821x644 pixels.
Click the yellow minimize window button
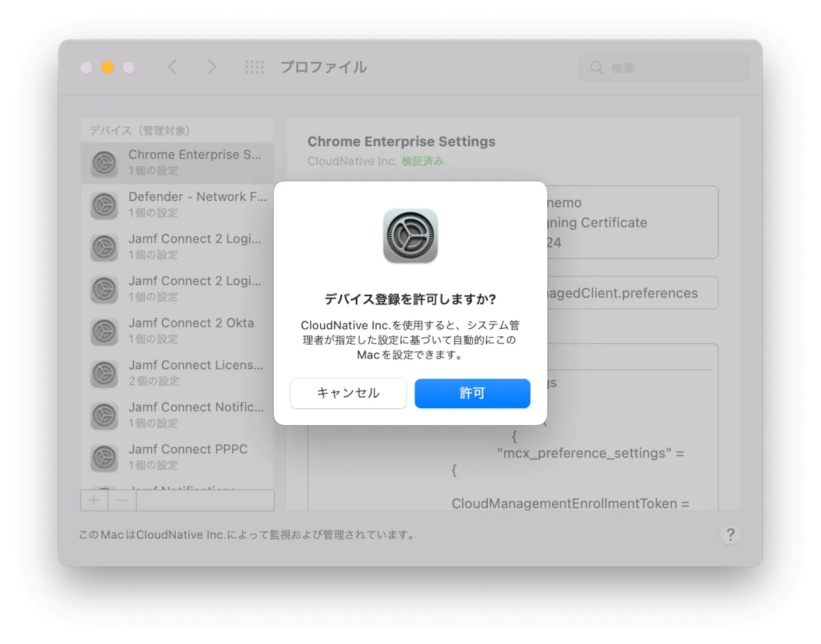tap(107, 68)
